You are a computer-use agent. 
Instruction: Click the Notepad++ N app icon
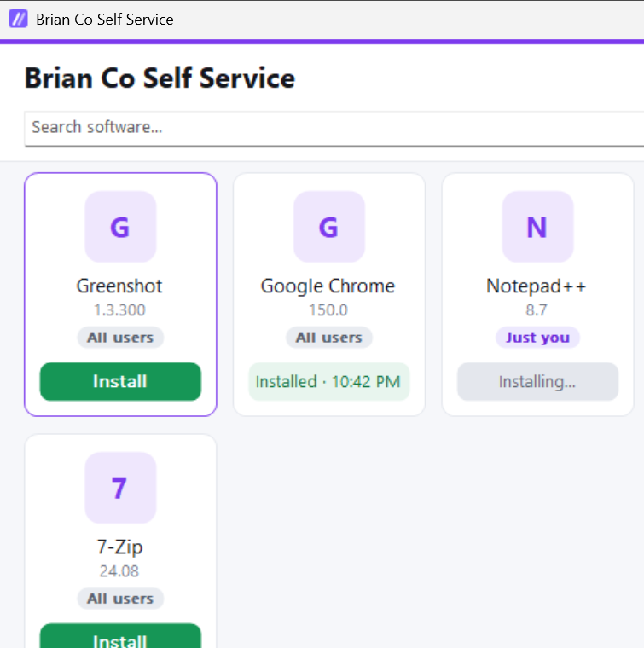[537, 227]
